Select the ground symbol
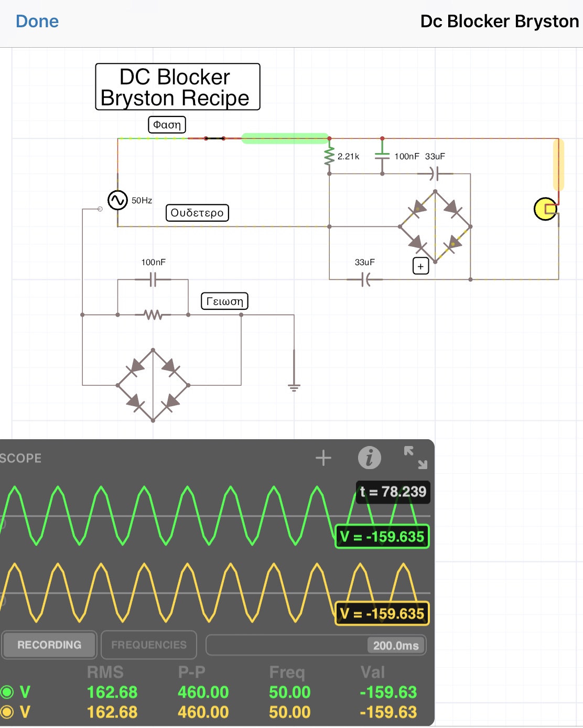 (x=294, y=387)
